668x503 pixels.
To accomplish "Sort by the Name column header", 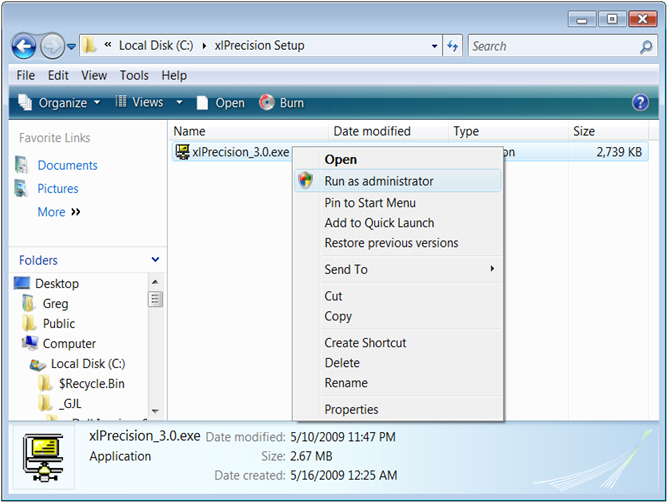I will [248, 131].
